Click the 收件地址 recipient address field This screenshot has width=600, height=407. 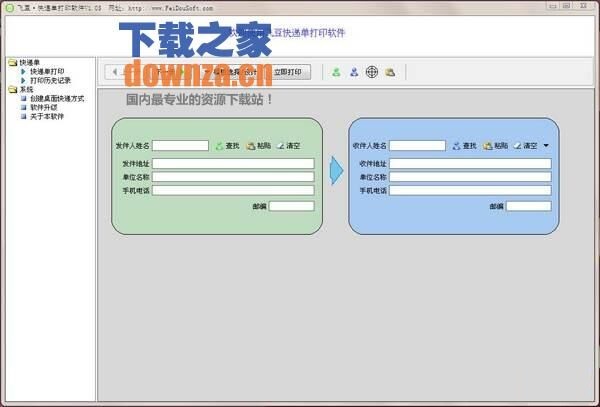pos(470,164)
